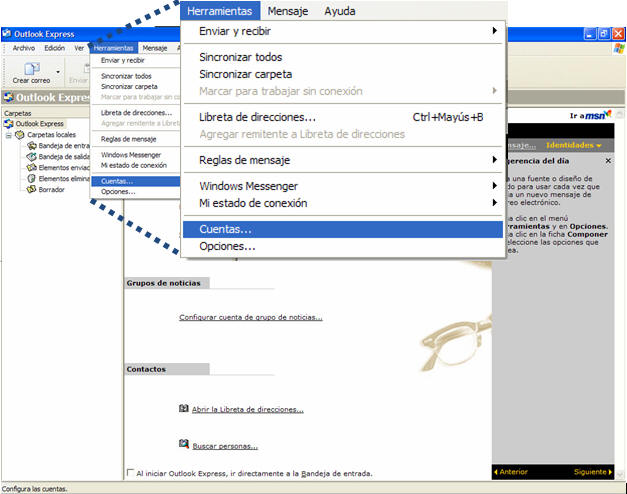627x494 pixels.
Task: Click the msn butterfly logo
Action: click(x=608, y=114)
